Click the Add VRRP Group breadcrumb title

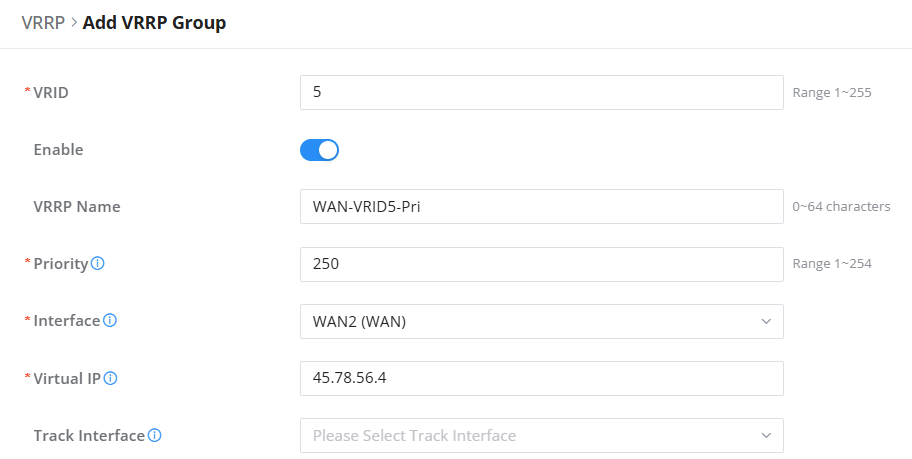tap(154, 23)
